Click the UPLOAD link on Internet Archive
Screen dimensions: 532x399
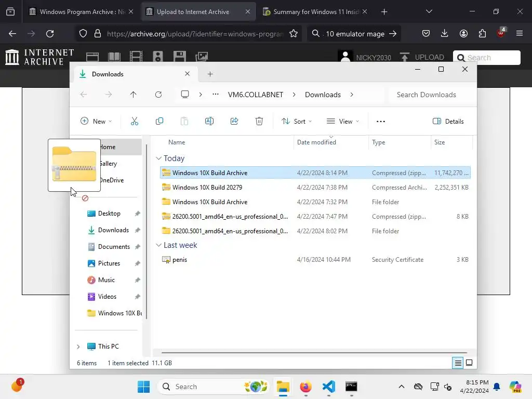422,57
